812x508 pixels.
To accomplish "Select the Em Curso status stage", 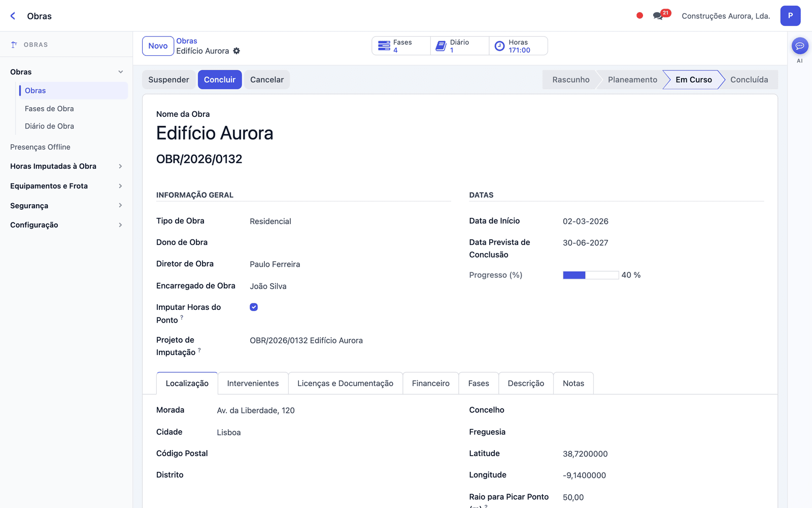I will 693,80.
